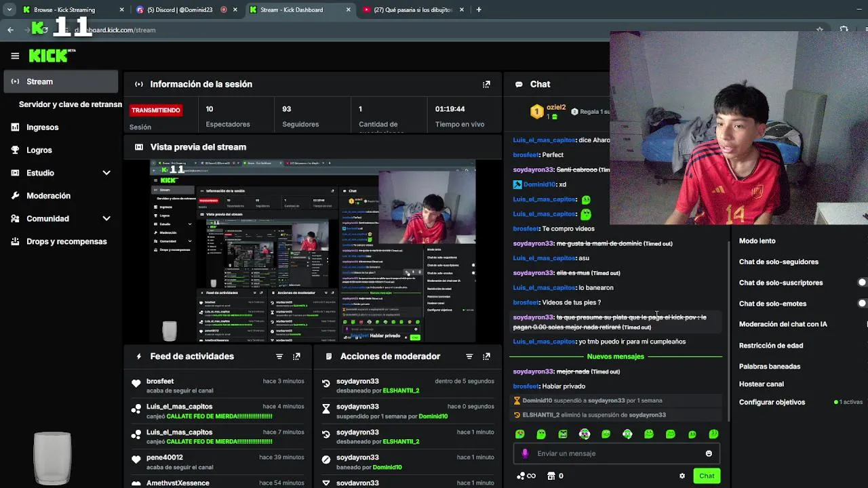Expand the Comunidad sidebar section chevron
The image size is (868, 488).
(106, 219)
